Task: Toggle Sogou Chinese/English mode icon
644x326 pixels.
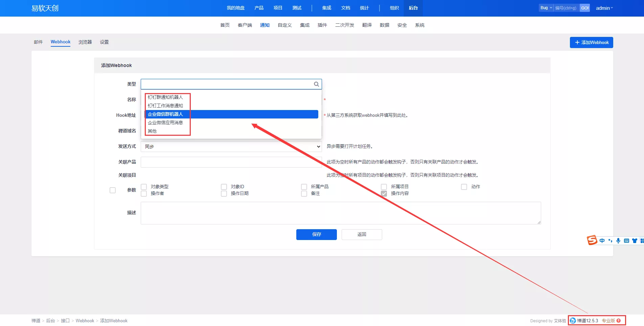Action: 602,241
